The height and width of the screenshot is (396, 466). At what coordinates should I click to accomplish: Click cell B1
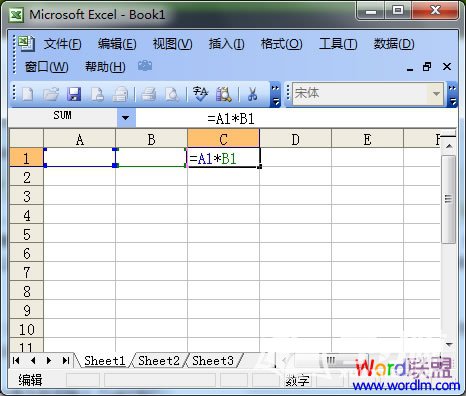click(151, 158)
